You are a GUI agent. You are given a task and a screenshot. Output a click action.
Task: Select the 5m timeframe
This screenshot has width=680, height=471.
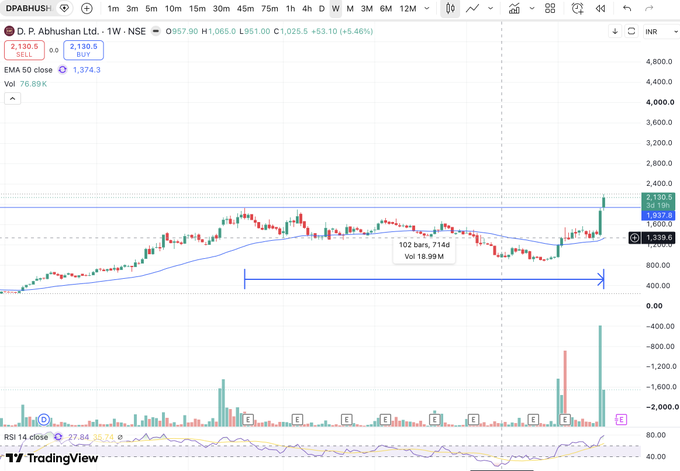151,9
